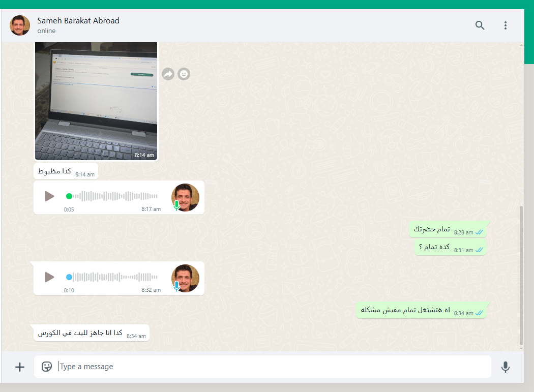
Task: Click the chat scrollbar thumb
Action: tap(521, 276)
